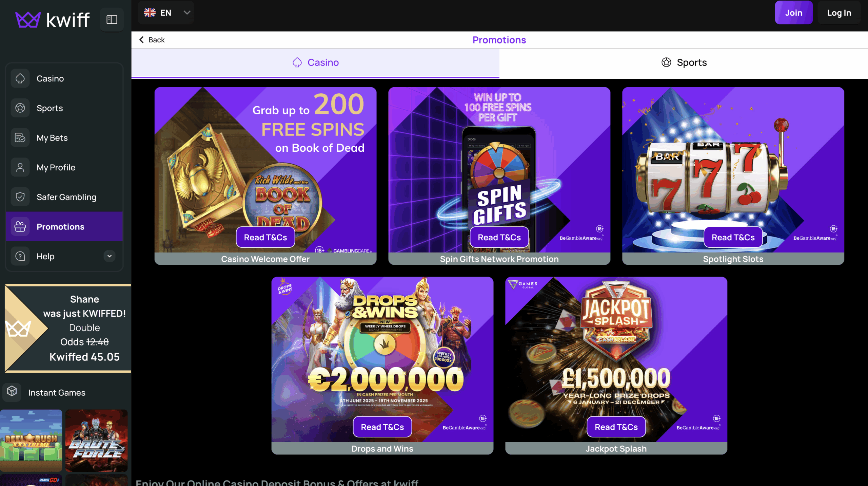The image size is (868, 486).
Task: Click the Join button
Action: 794,13
